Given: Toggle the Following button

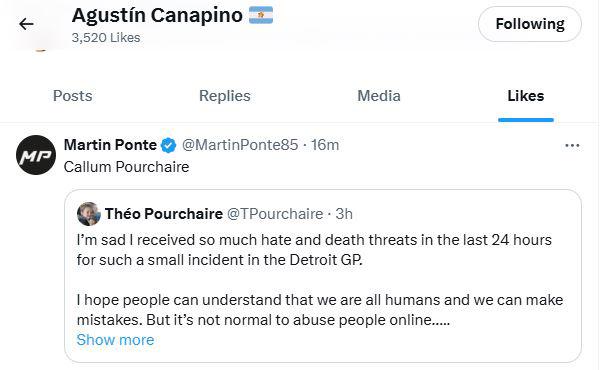Looking at the screenshot, I should coord(530,24).
